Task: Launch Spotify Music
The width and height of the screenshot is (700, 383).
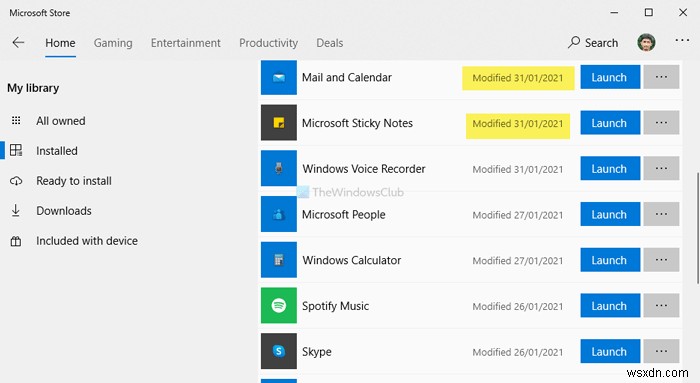Action: click(x=610, y=306)
